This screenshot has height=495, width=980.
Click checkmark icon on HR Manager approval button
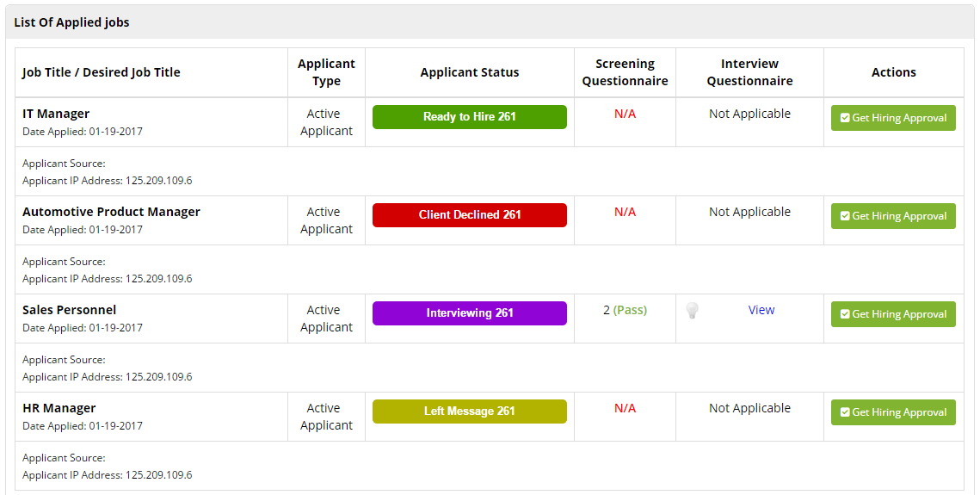point(845,412)
